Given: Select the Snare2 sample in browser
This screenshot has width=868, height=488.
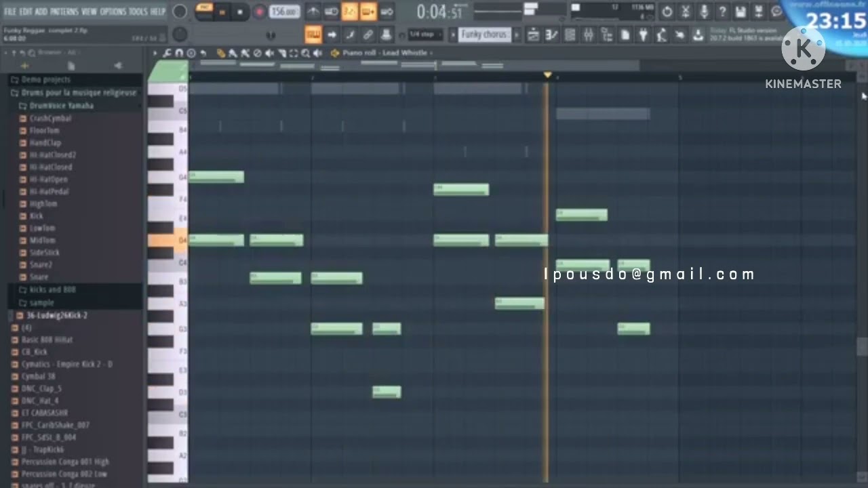Looking at the screenshot, I should click(x=41, y=264).
